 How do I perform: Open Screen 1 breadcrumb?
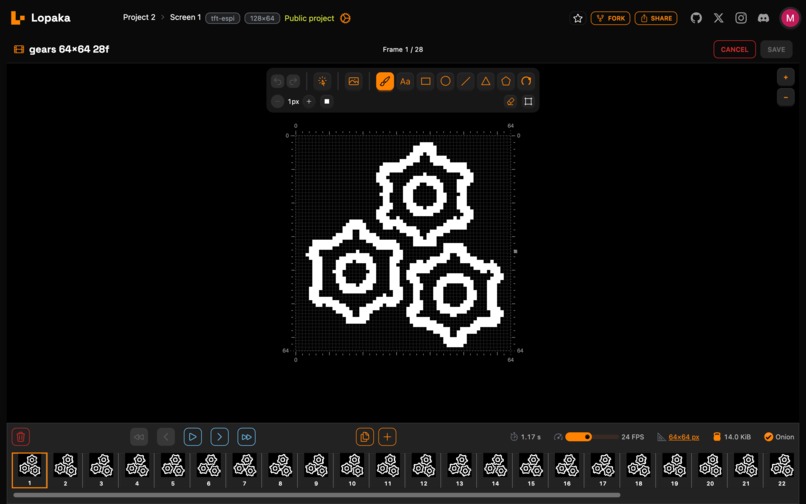tap(185, 17)
